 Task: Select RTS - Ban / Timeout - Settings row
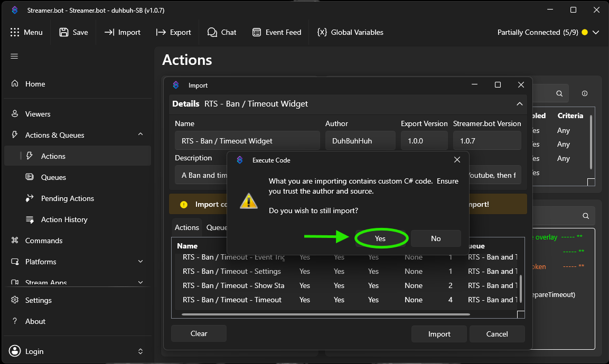(345, 271)
